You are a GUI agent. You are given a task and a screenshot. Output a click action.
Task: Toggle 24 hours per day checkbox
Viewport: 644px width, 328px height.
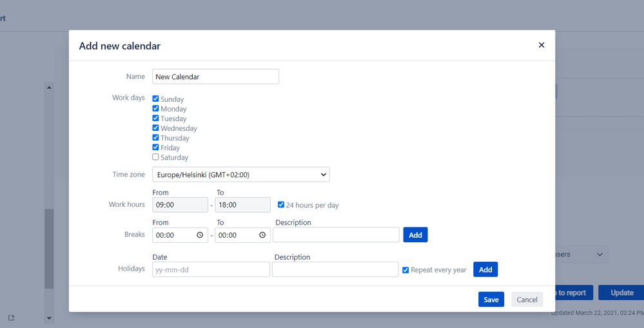coord(281,204)
